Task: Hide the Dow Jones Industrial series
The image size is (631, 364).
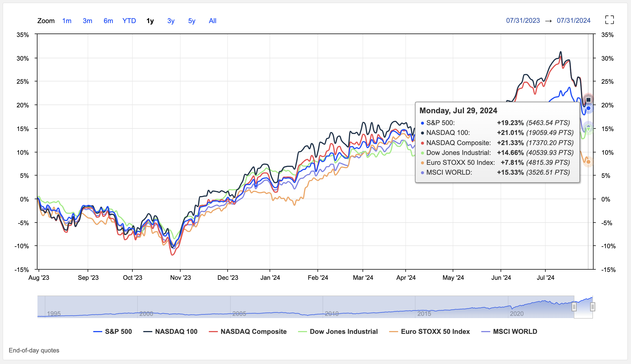Action: [x=338, y=332]
